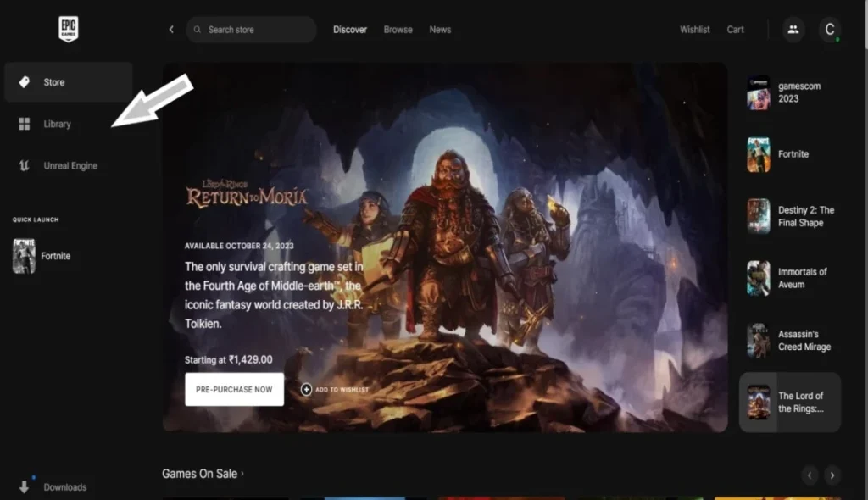Image resolution: width=868 pixels, height=500 pixels.
Task: Click the Pre-Purchase Now button
Action: [x=234, y=389]
